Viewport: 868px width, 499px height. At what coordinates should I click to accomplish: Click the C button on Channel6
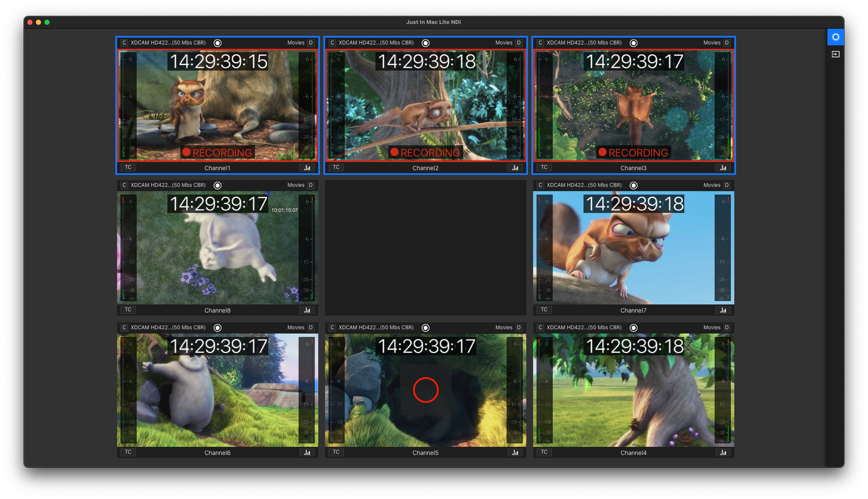124,328
